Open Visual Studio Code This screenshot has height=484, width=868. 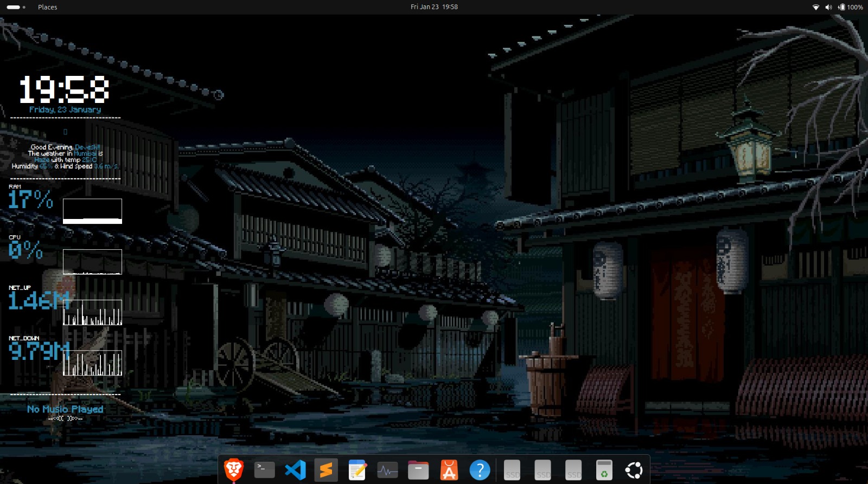(x=295, y=470)
